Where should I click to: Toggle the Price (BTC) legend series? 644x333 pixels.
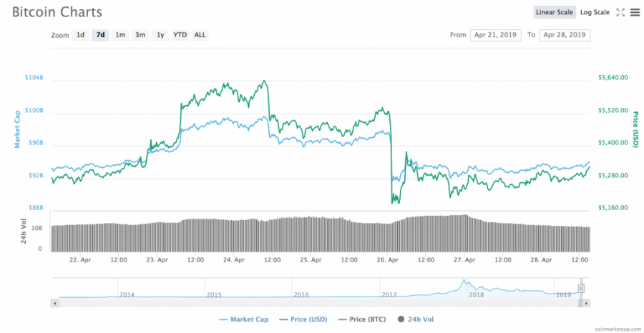tap(364, 319)
